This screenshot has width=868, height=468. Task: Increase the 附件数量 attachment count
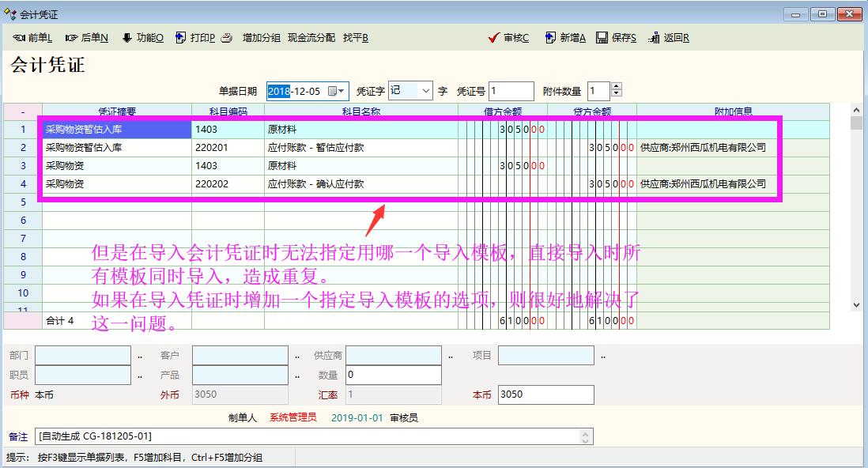click(617, 87)
